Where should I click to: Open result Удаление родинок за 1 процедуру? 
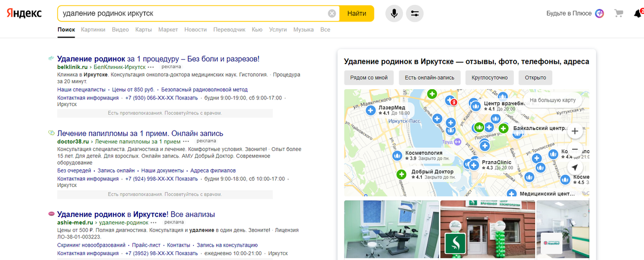tap(158, 59)
